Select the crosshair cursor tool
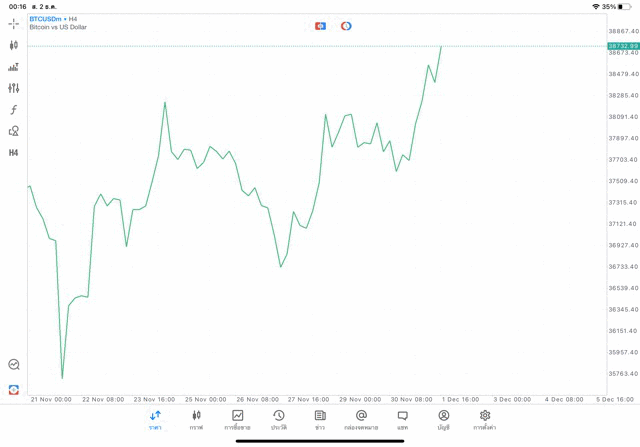The height and width of the screenshot is (447, 640). [x=14, y=23]
